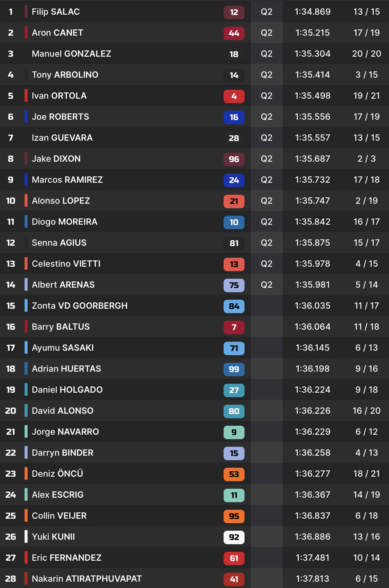This screenshot has width=389, height=588.
Task: Open rider Manuel GONZALEZ
Action: click(x=71, y=54)
